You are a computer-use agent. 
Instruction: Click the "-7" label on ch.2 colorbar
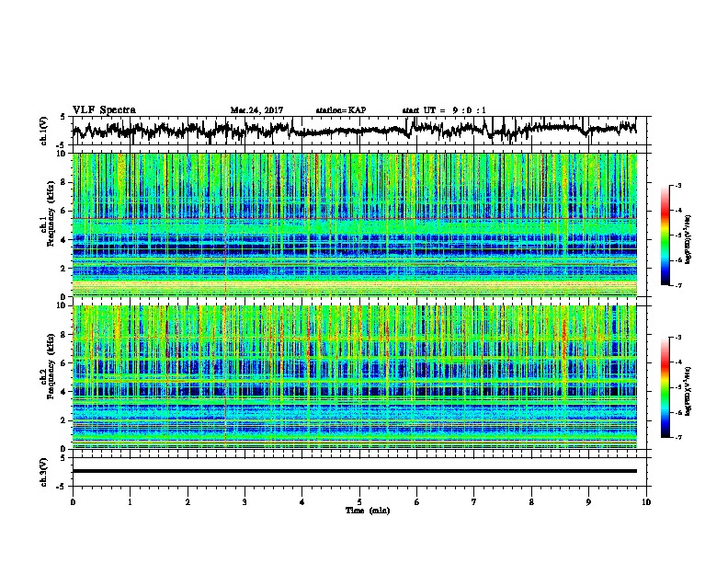pos(677,438)
